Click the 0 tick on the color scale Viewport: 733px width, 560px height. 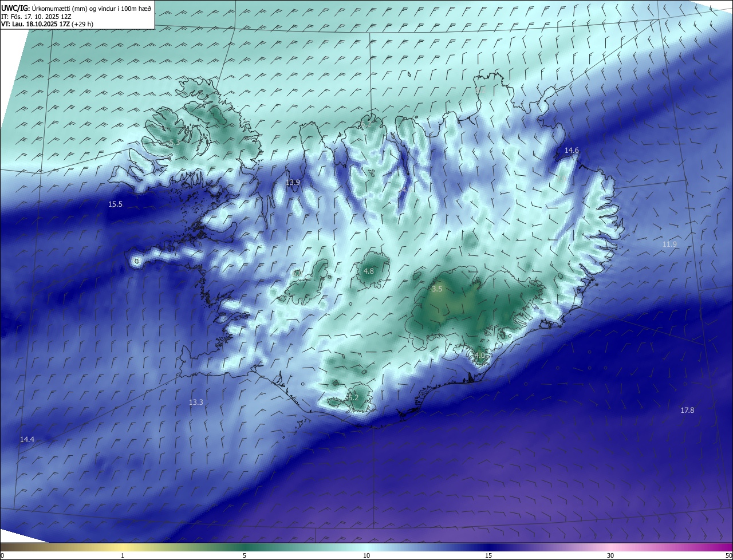(2, 556)
